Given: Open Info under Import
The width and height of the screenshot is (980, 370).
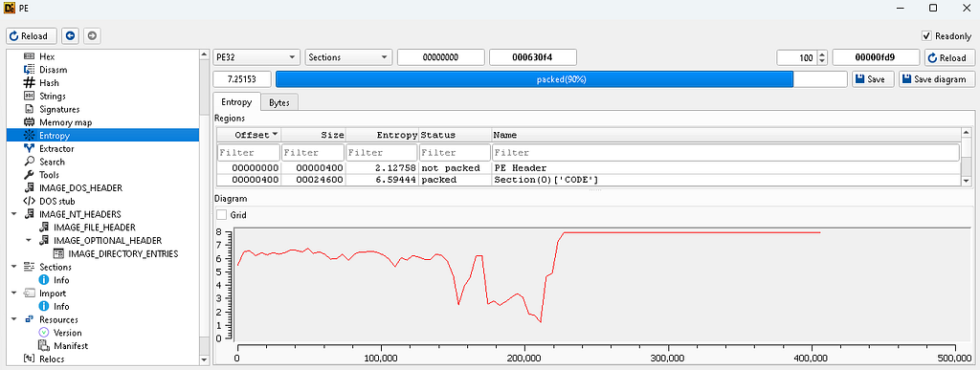Looking at the screenshot, I should [x=61, y=306].
